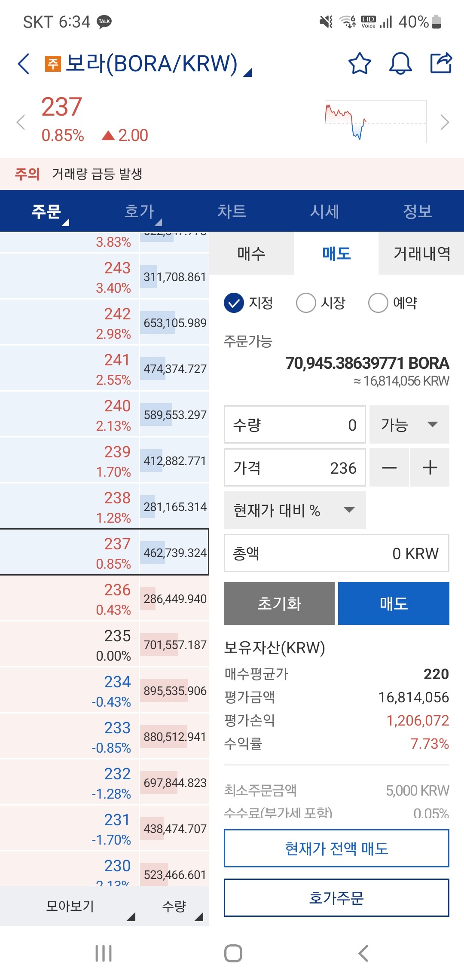464x980 pixels.
Task: Open the 거래내역 history tab
Action: pos(421,253)
